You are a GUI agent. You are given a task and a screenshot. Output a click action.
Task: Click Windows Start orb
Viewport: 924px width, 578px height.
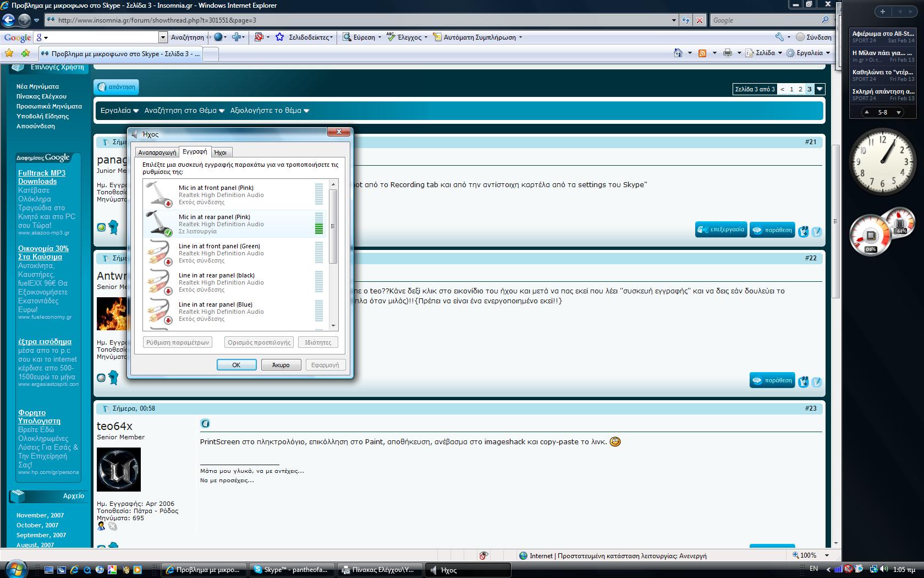click(15, 569)
